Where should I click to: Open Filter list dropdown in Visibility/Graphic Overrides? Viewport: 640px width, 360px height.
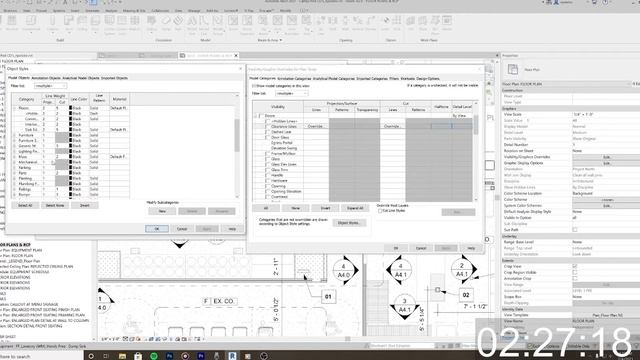(x=291, y=93)
